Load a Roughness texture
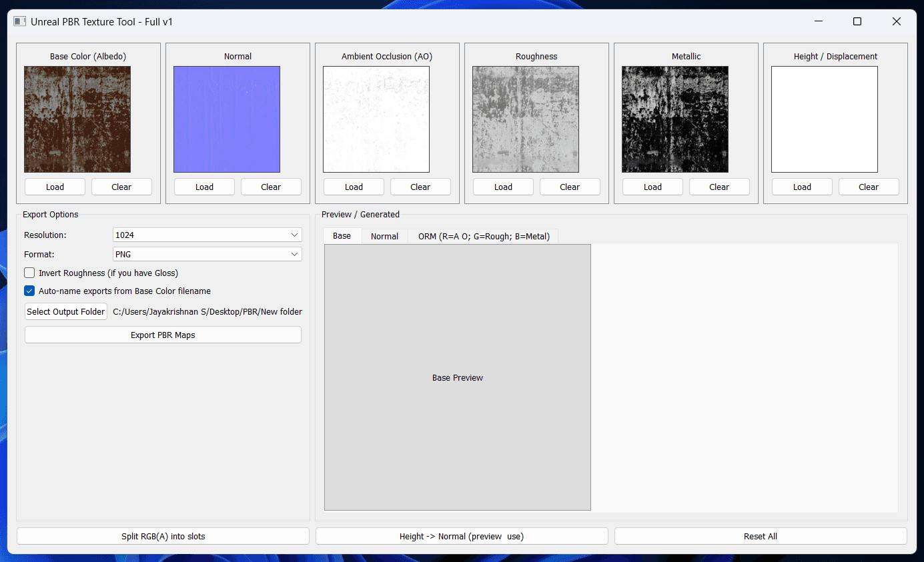Viewport: 924px width, 562px height. [503, 187]
